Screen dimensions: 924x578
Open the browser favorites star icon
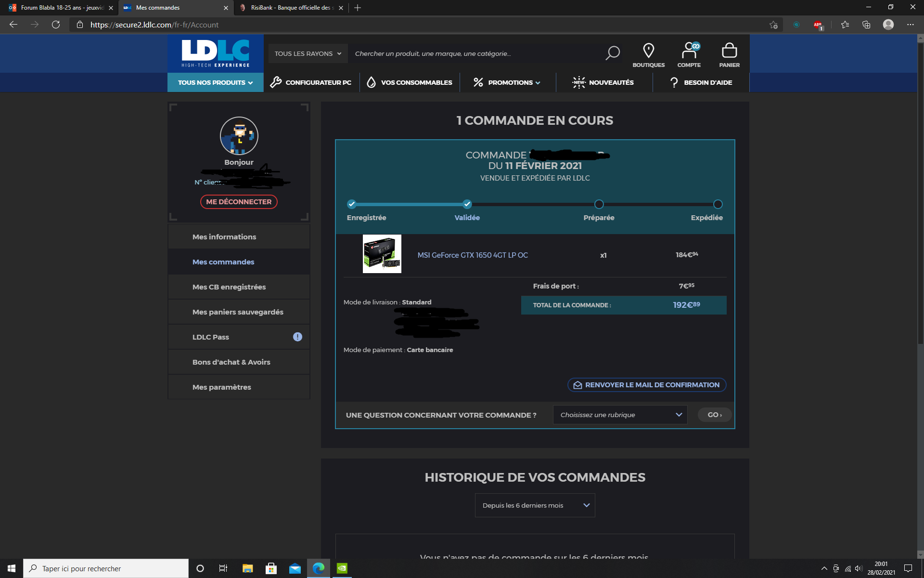(x=845, y=25)
